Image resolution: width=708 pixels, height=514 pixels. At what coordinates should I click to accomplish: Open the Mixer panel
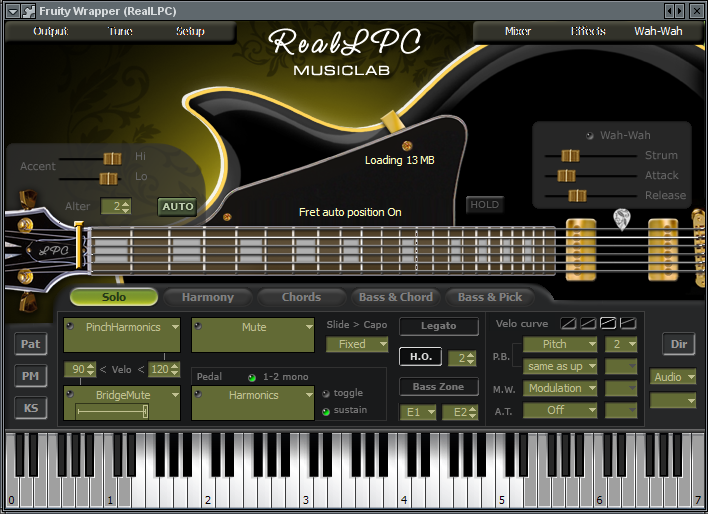click(518, 31)
